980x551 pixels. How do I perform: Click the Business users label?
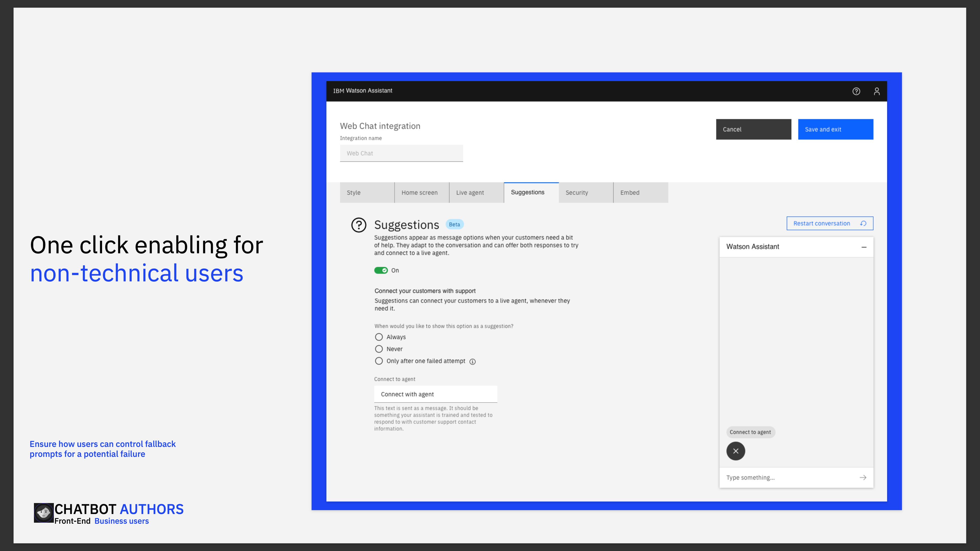pyautogui.click(x=121, y=521)
